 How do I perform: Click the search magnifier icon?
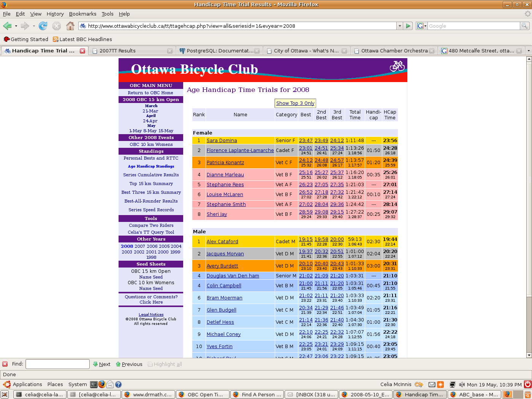524,26
